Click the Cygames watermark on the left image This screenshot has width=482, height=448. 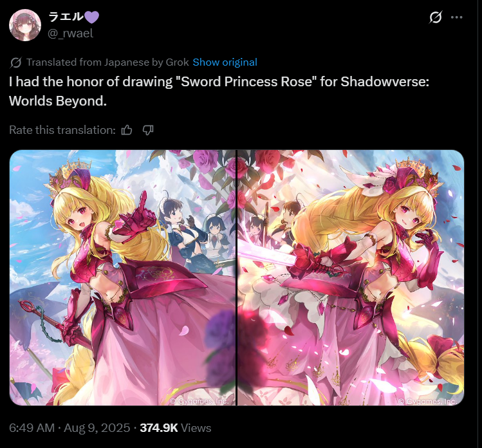[199, 401]
